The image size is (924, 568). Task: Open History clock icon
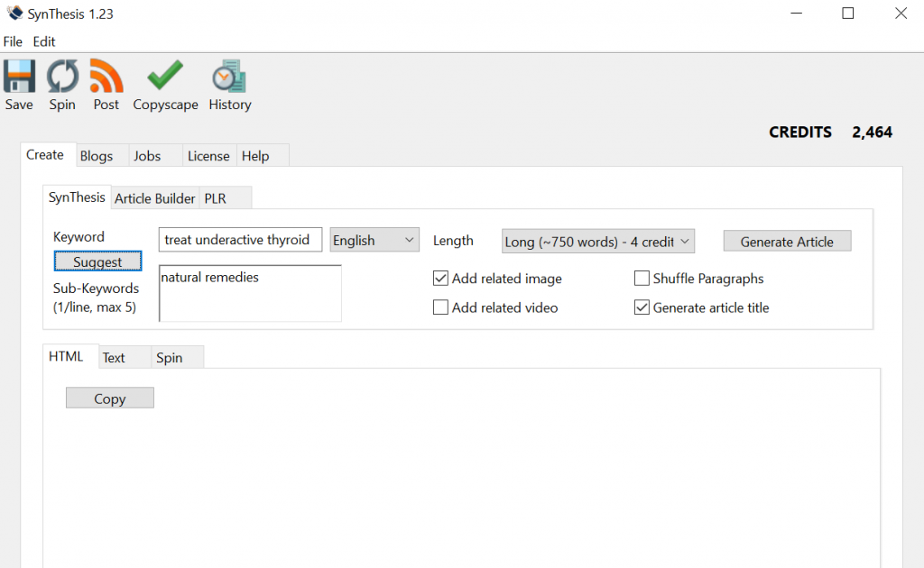point(229,77)
